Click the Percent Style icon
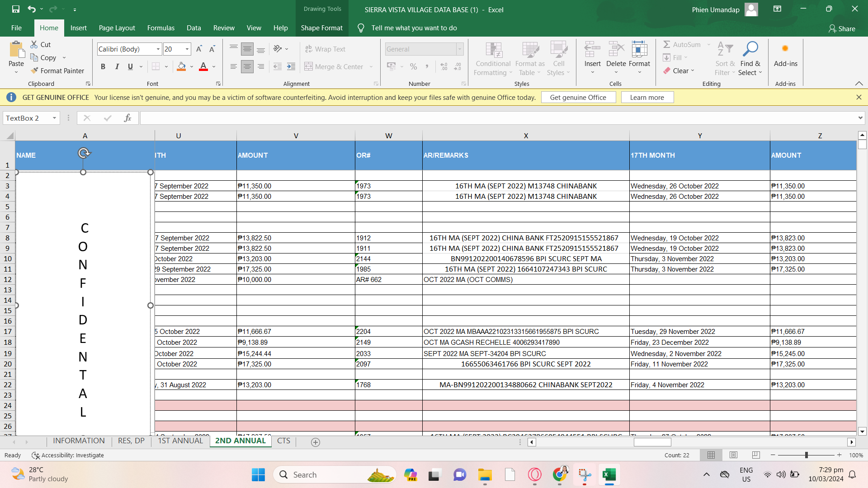 (x=413, y=66)
